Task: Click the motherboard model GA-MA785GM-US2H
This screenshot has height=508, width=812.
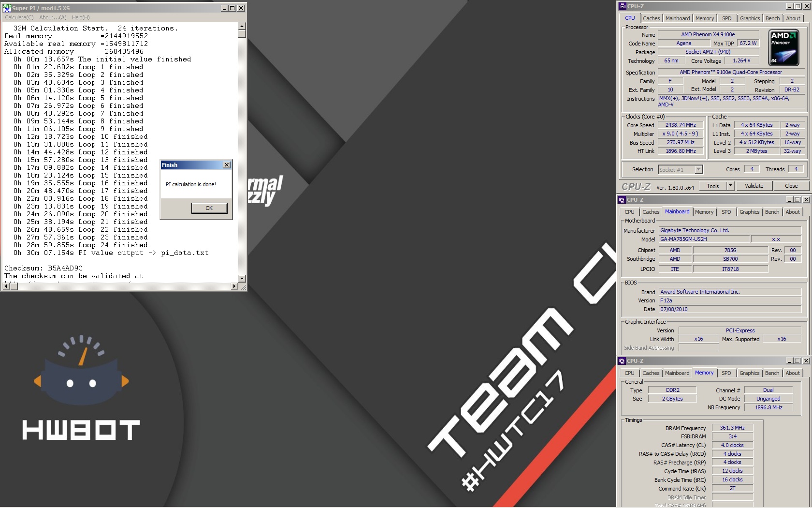Action: pyautogui.click(x=704, y=239)
